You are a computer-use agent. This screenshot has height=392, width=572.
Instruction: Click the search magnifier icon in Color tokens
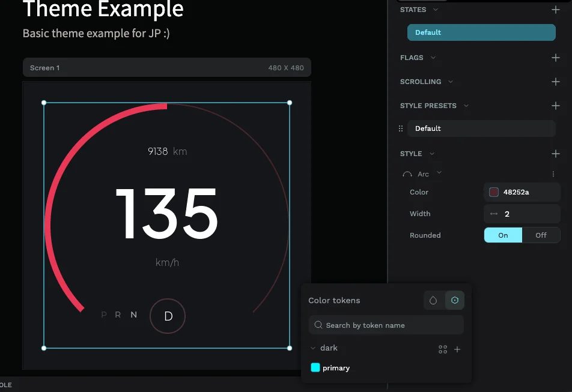(318, 325)
